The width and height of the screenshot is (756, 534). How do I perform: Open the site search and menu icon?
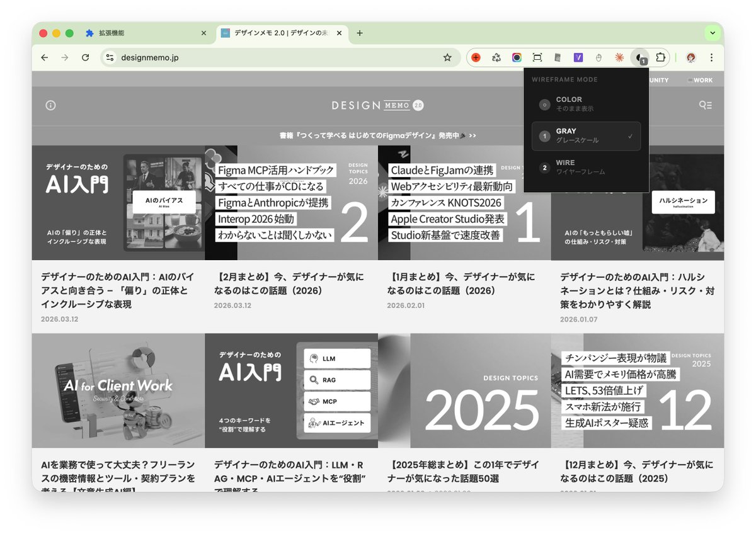pyautogui.click(x=705, y=105)
